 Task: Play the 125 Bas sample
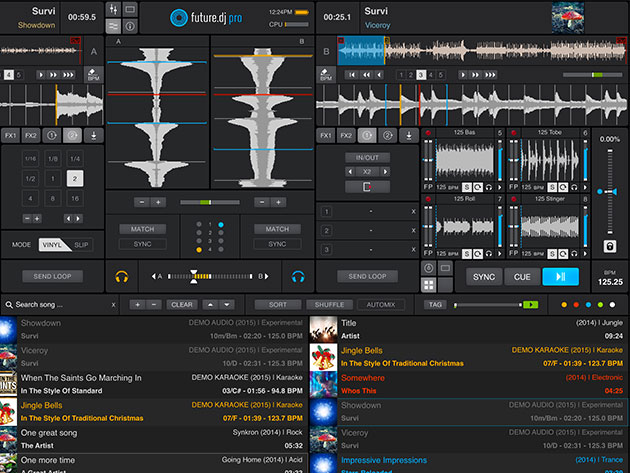tap(500, 187)
